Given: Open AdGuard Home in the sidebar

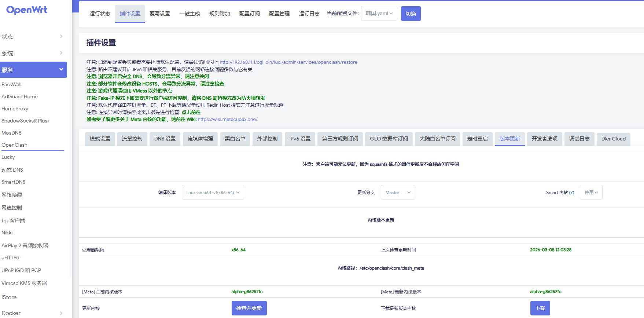Looking at the screenshot, I should (19, 96).
